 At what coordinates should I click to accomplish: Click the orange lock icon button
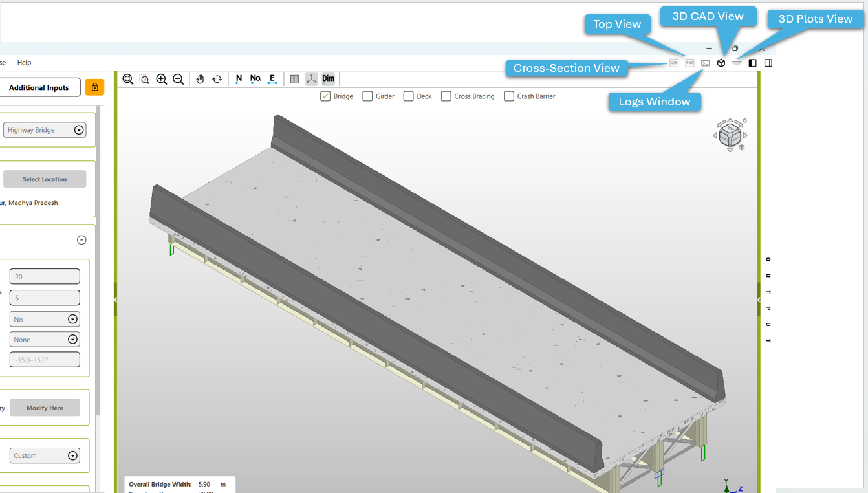[94, 87]
